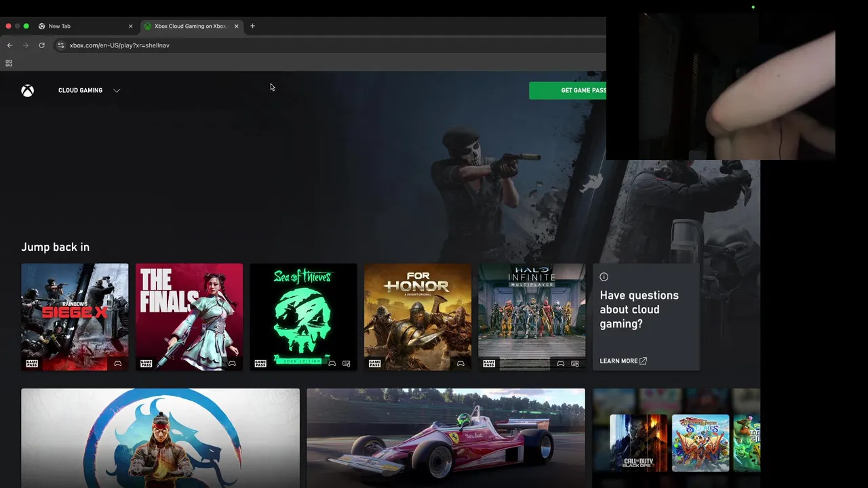Click the address bar URL field

tap(330, 45)
